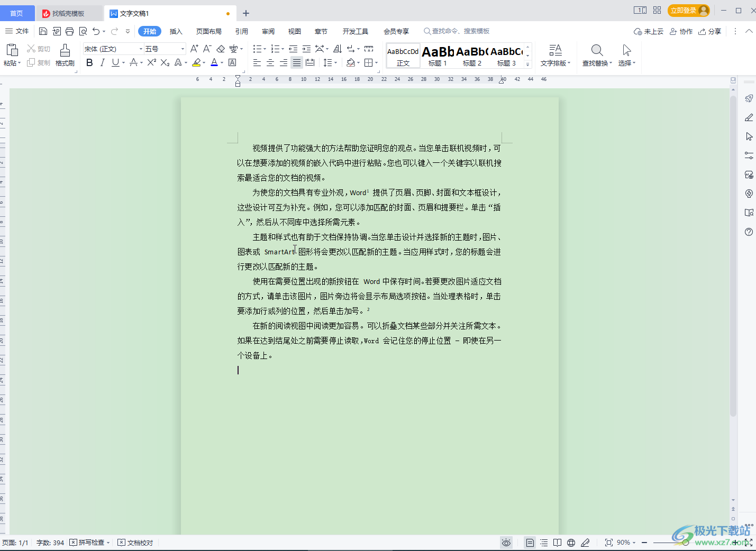Toggle Justify alignment
This screenshot has width=756, height=551.
(297, 62)
